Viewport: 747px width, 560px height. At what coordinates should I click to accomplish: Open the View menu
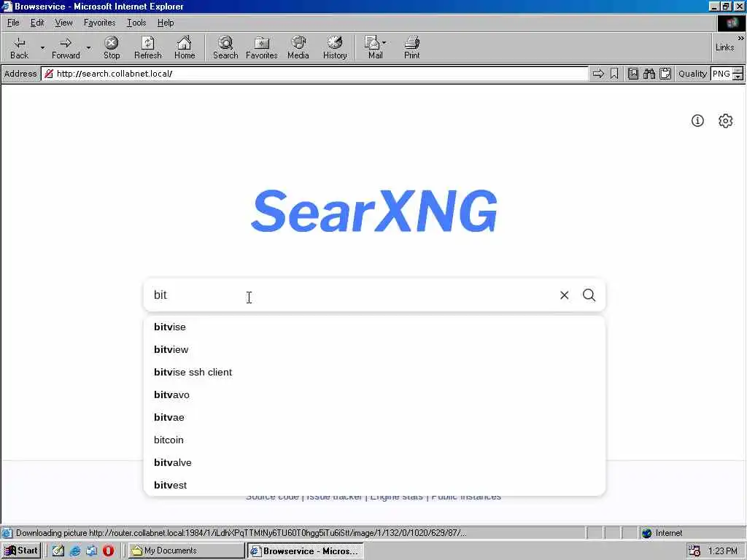pyautogui.click(x=63, y=23)
